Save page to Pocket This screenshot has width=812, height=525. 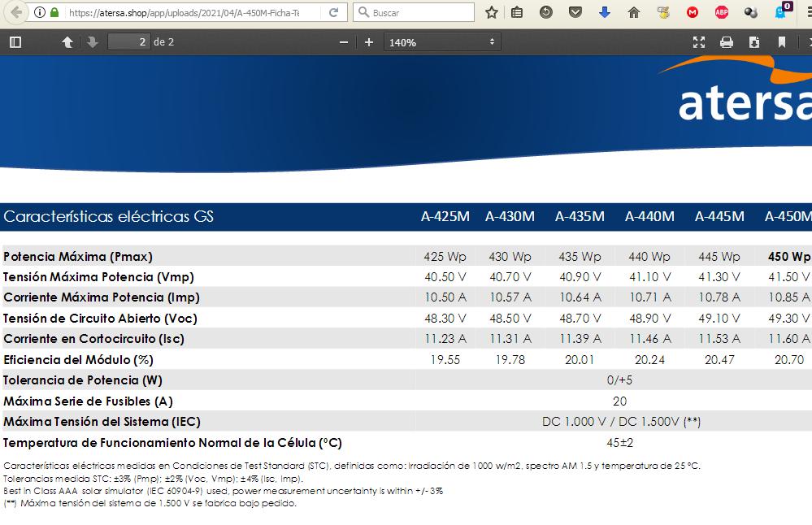pos(575,12)
